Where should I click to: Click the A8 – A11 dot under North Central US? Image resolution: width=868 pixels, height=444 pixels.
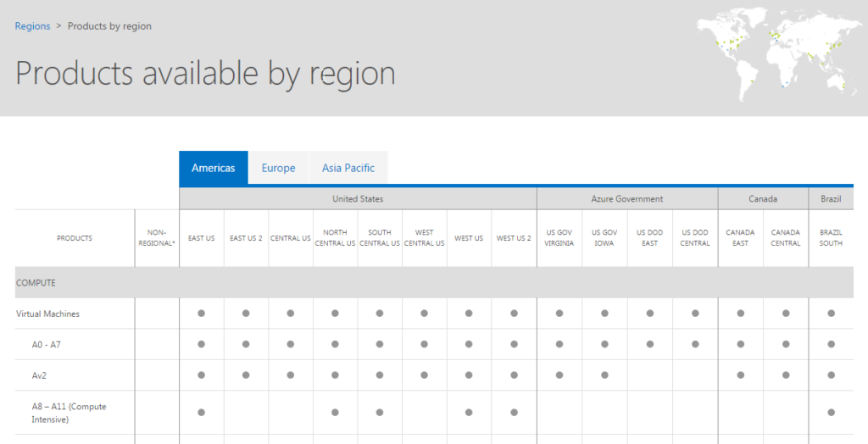[x=335, y=413]
